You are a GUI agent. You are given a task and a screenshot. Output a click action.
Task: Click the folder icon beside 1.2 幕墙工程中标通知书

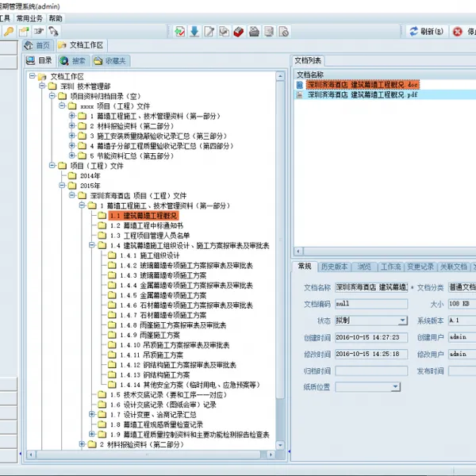coord(102,225)
